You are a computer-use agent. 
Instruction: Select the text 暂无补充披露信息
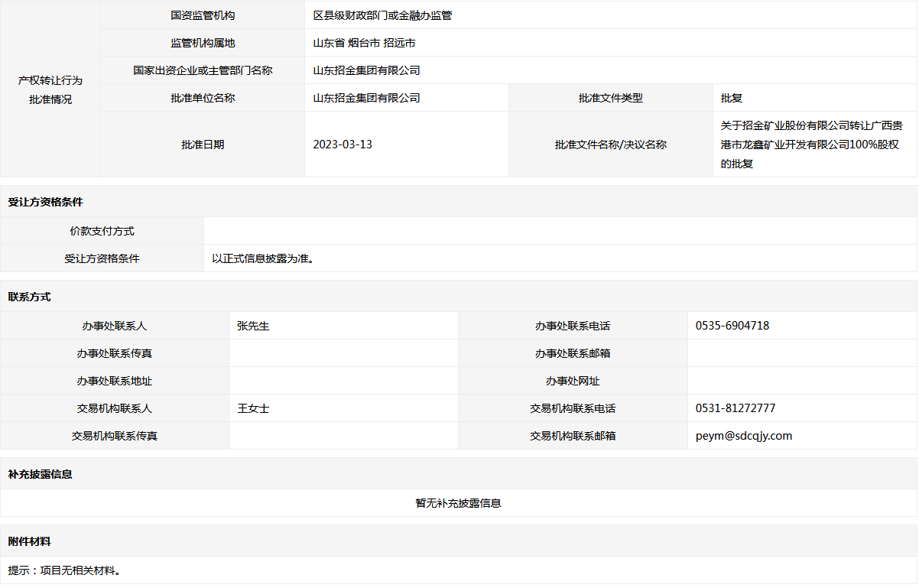coord(459,503)
